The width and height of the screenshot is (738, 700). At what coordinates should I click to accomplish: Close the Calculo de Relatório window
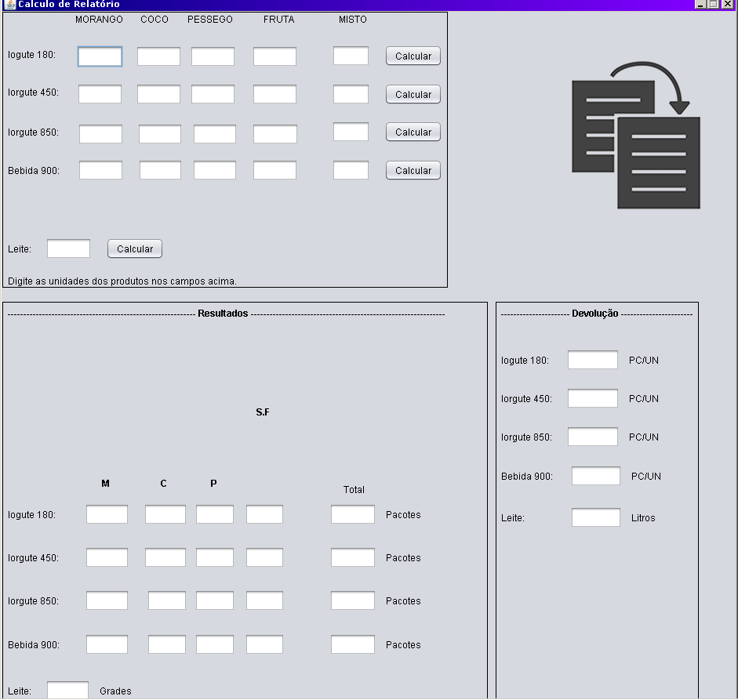point(727,4)
